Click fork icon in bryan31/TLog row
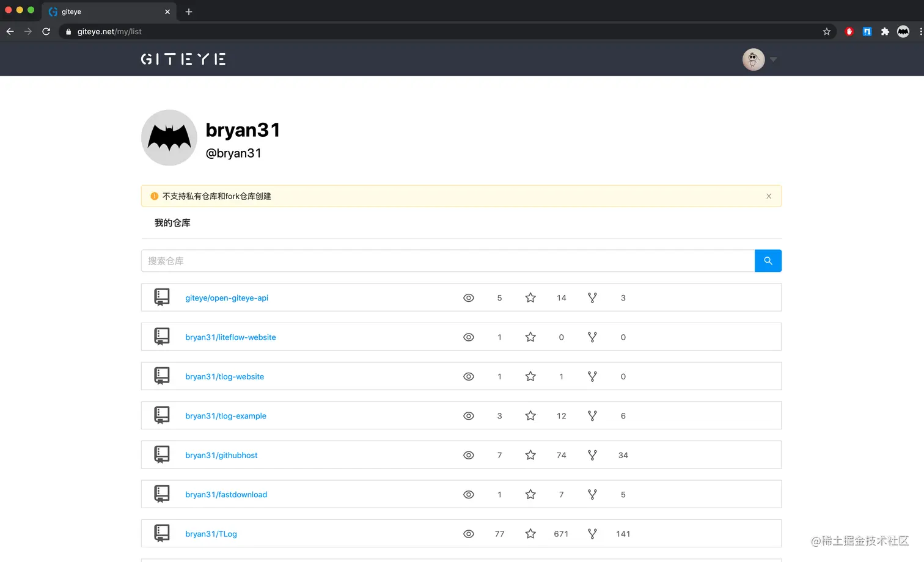The width and height of the screenshot is (924, 562). [x=592, y=533]
